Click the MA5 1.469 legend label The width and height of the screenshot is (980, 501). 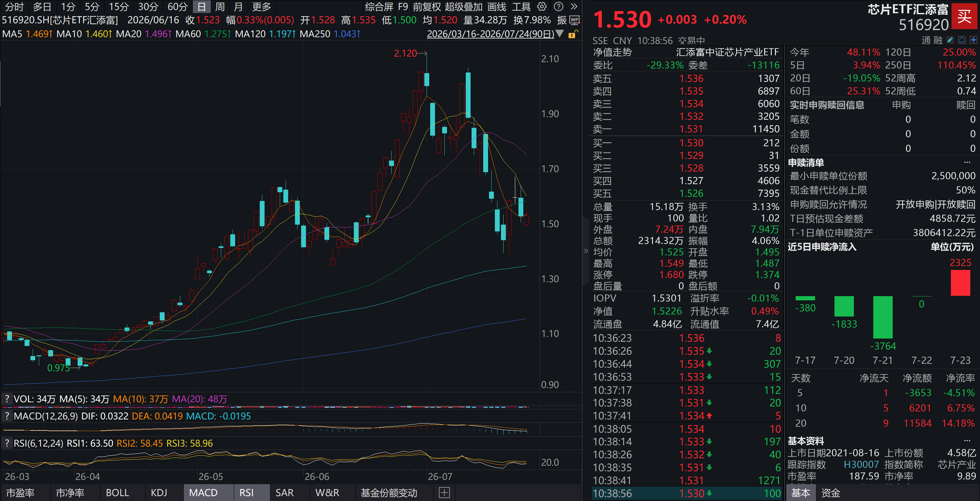(27, 34)
